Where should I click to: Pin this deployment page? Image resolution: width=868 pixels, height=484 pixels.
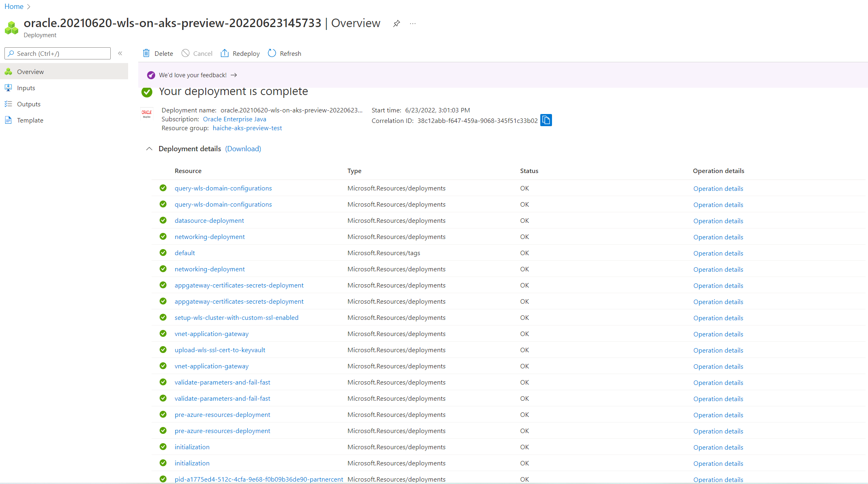396,23
